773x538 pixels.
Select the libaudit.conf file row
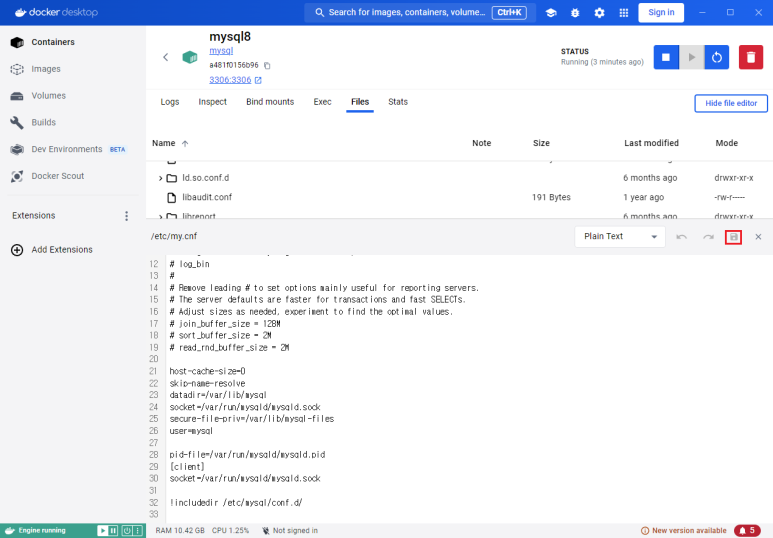[459, 197]
